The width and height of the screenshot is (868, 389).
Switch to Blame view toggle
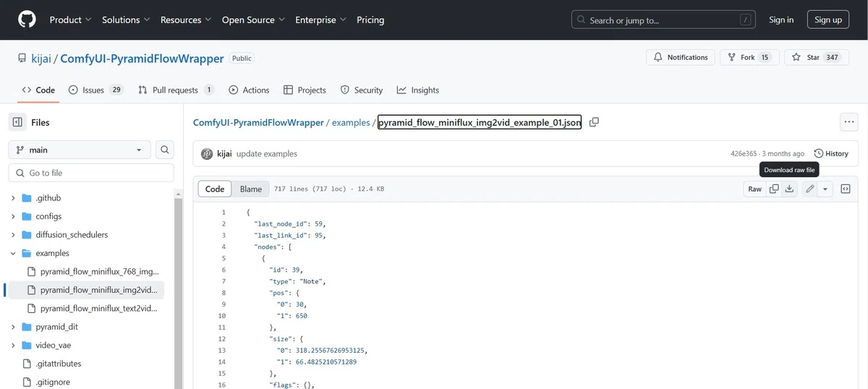click(251, 189)
